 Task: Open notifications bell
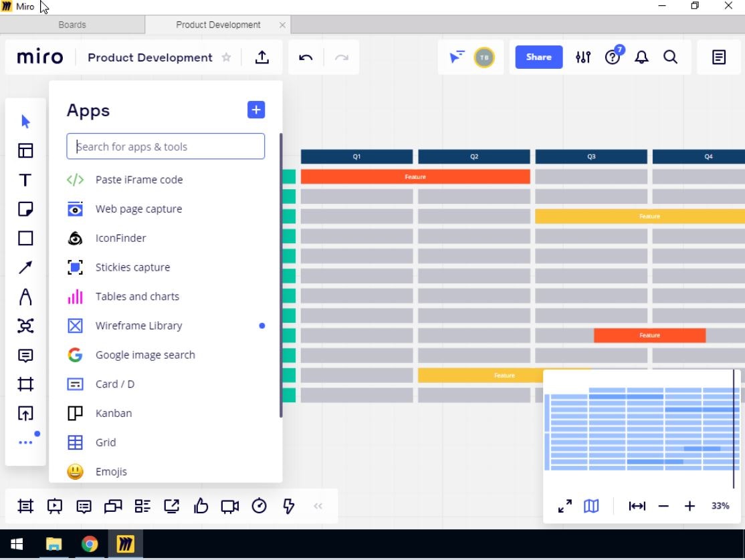641,57
